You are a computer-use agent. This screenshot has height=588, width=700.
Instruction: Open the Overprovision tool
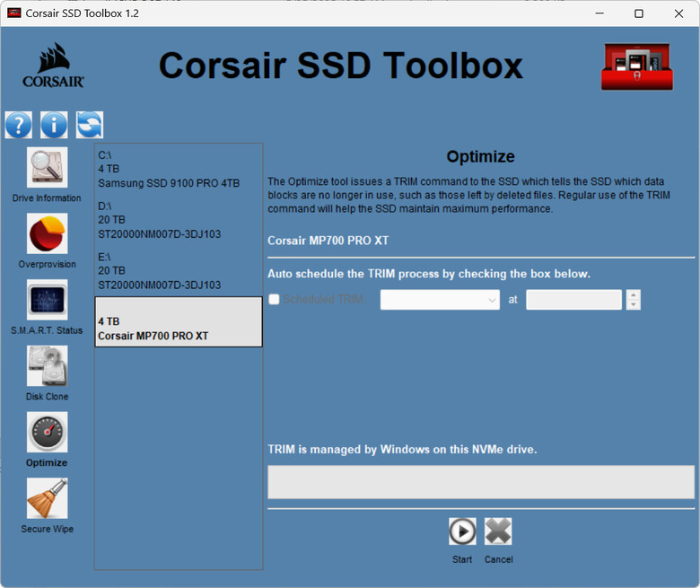tap(48, 233)
